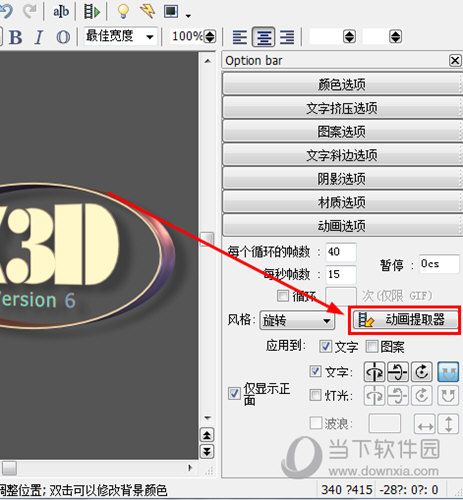Select text clockwise rotation icon
Viewport: 463px width, 500px height.
coord(422,372)
